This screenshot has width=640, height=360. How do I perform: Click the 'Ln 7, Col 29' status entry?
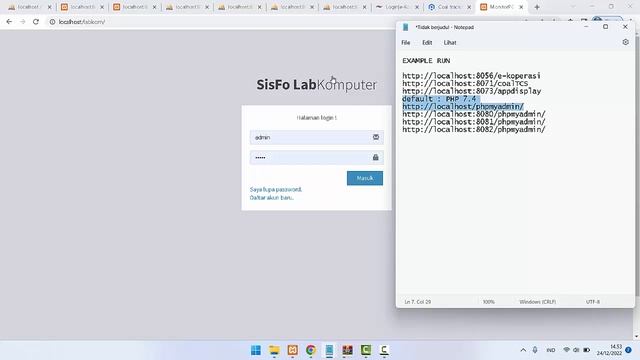418,302
